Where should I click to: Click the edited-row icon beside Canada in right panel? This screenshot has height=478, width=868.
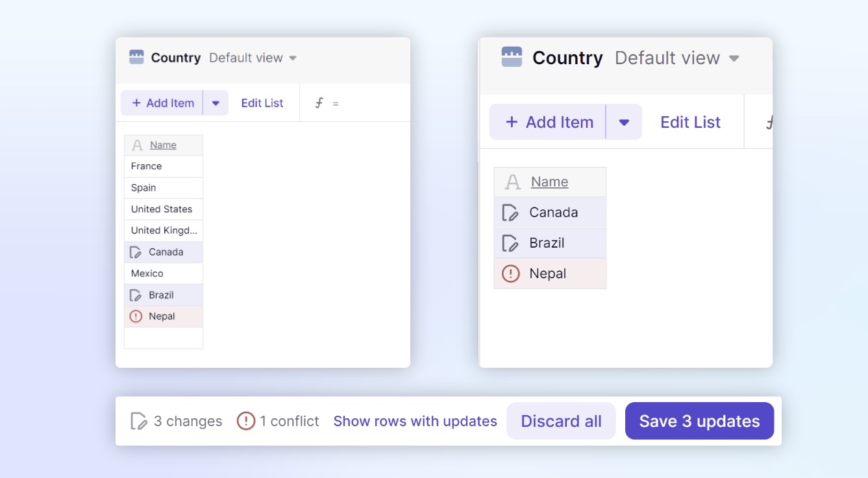tap(511, 212)
